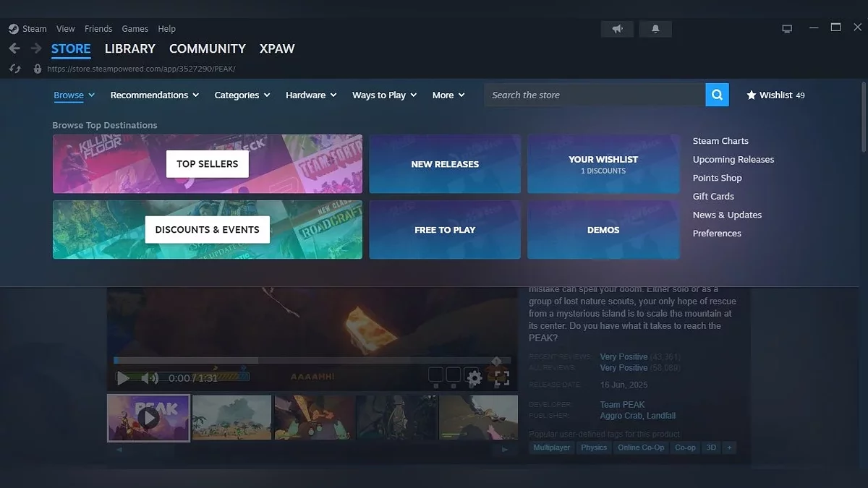Click the magnifier search button
Viewport: 868px width, 488px height.
click(x=717, y=95)
